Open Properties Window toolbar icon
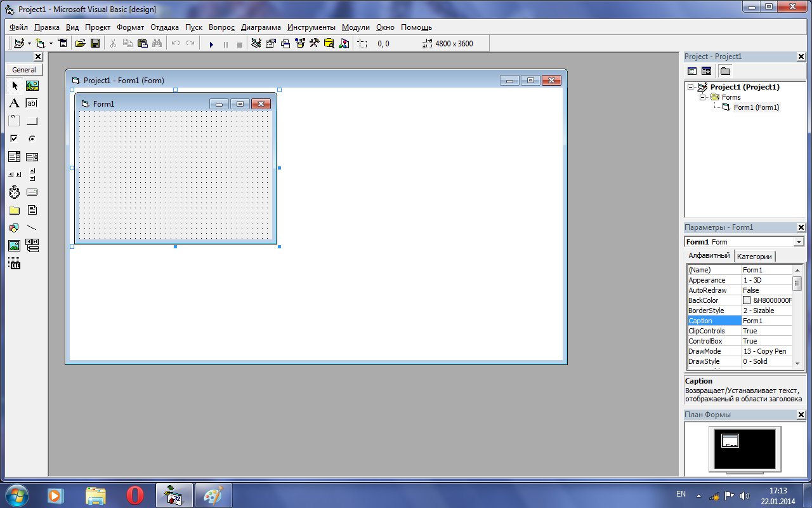The image size is (812, 508). [271, 43]
